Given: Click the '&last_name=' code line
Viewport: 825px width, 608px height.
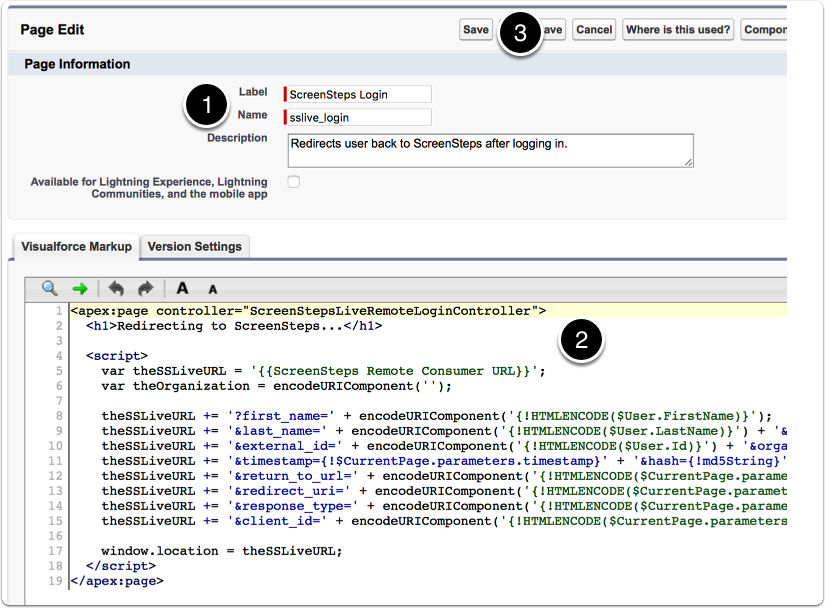Looking at the screenshot, I should [x=444, y=431].
